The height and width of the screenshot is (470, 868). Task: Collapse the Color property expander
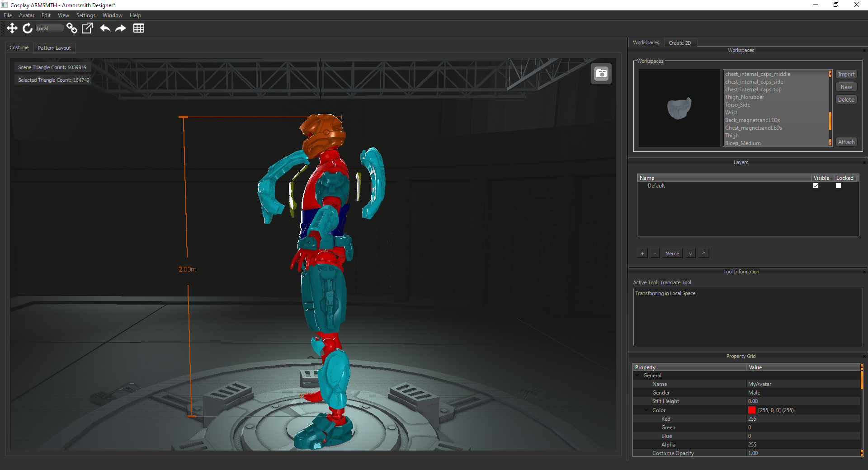click(646, 410)
